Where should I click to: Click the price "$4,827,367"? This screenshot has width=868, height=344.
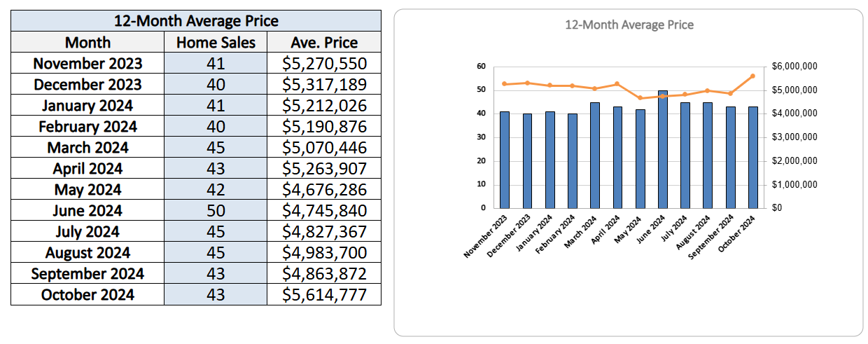pos(324,231)
